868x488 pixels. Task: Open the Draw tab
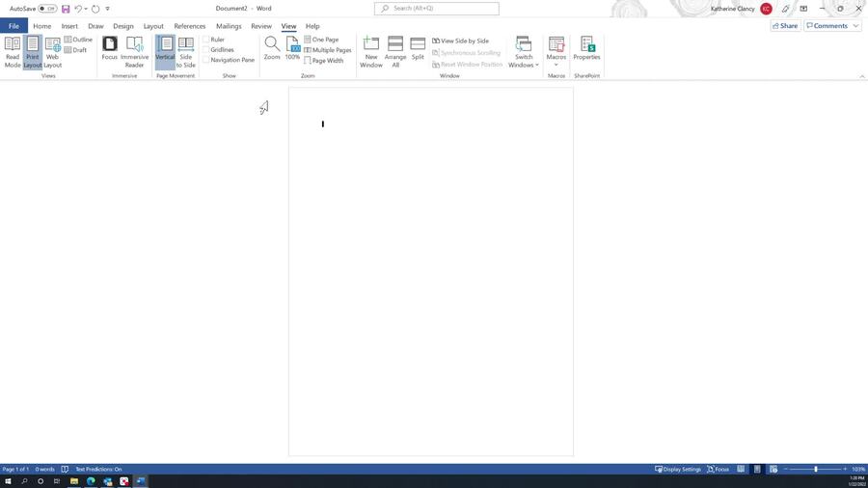(95, 26)
